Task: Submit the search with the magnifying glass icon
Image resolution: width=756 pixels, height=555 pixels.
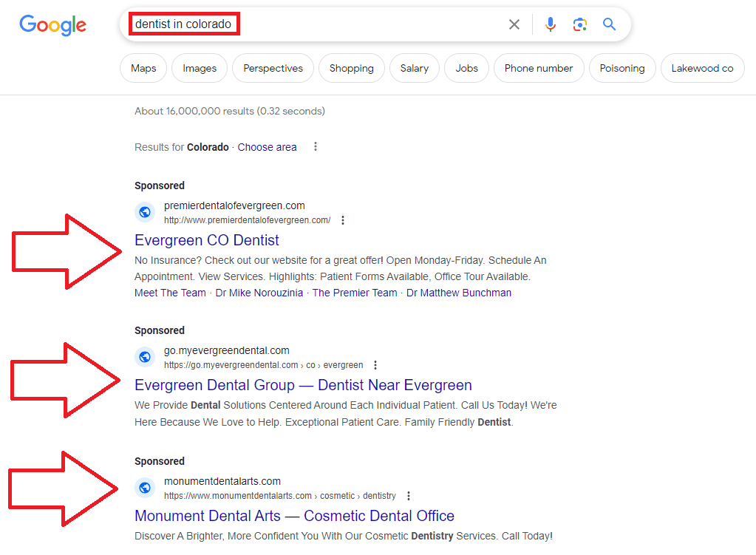Action: pos(608,24)
